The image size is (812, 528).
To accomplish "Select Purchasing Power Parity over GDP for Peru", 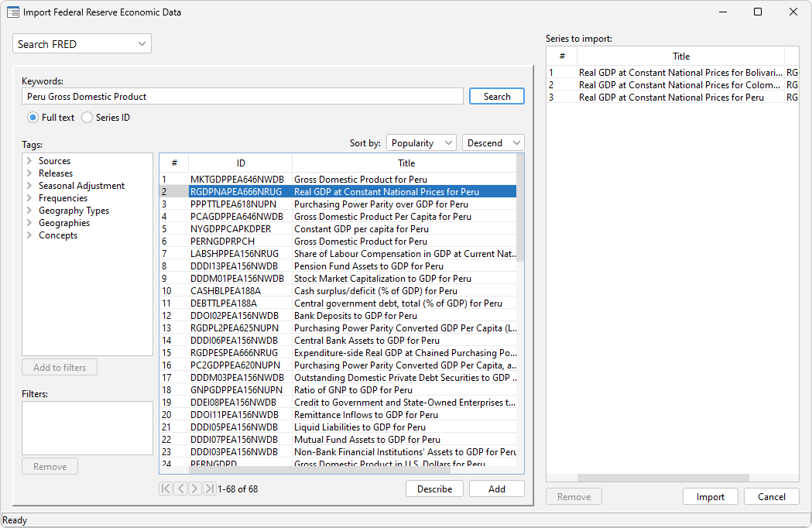I will [337, 204].
